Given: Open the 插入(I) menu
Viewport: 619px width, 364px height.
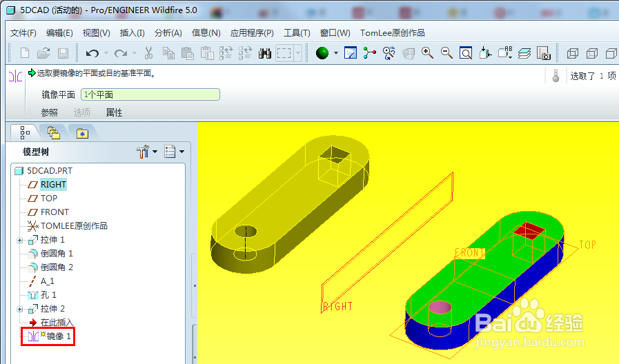Looking at the screenshot, I should 132,32.
